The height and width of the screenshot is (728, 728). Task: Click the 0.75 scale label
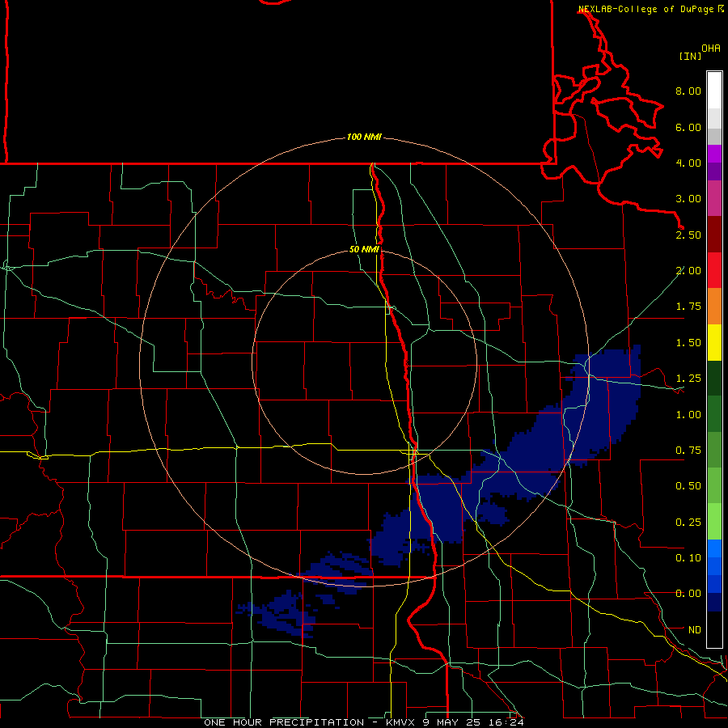tap(688, 451)
